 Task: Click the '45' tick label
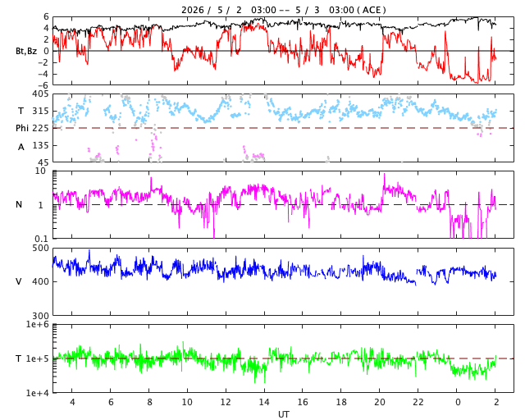[43, 162]
